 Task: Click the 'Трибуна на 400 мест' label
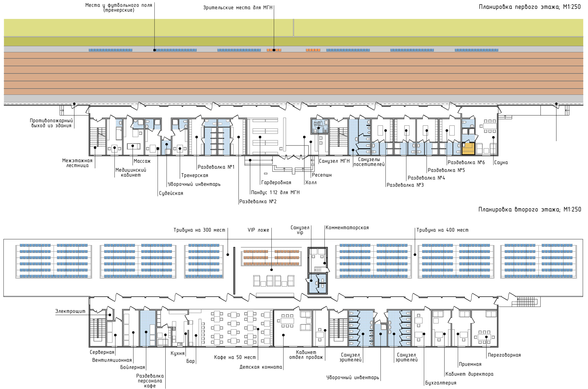443,230
